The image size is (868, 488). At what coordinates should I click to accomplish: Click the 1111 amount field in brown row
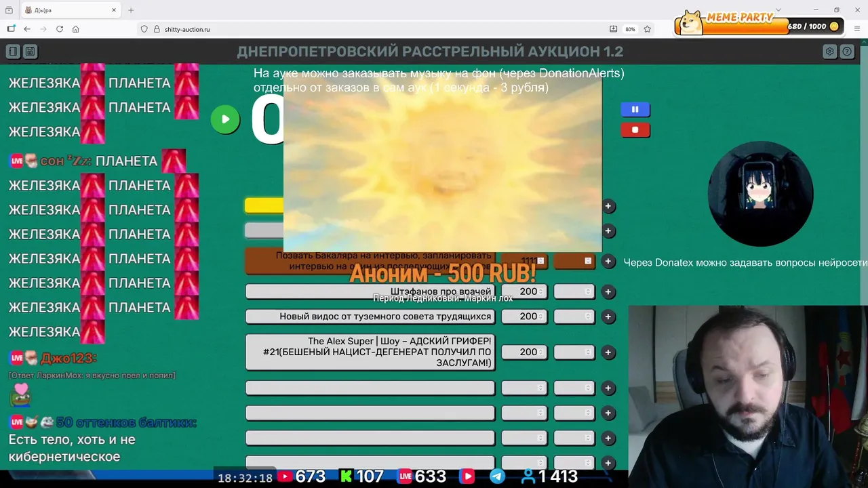524,261
